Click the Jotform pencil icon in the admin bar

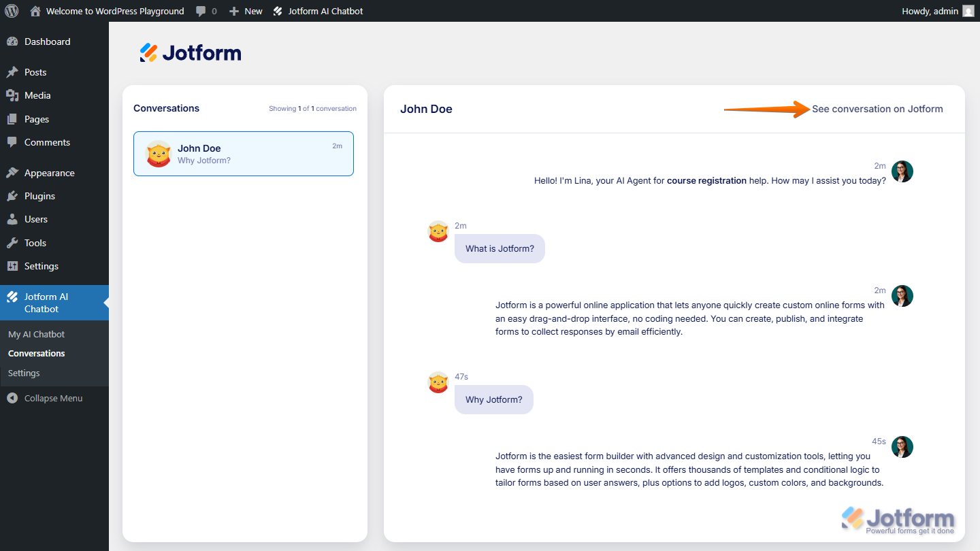coord(278,12)
